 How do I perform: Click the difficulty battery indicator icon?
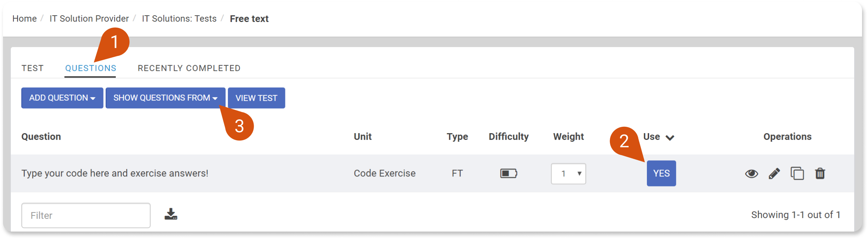[x=509, y=173]
